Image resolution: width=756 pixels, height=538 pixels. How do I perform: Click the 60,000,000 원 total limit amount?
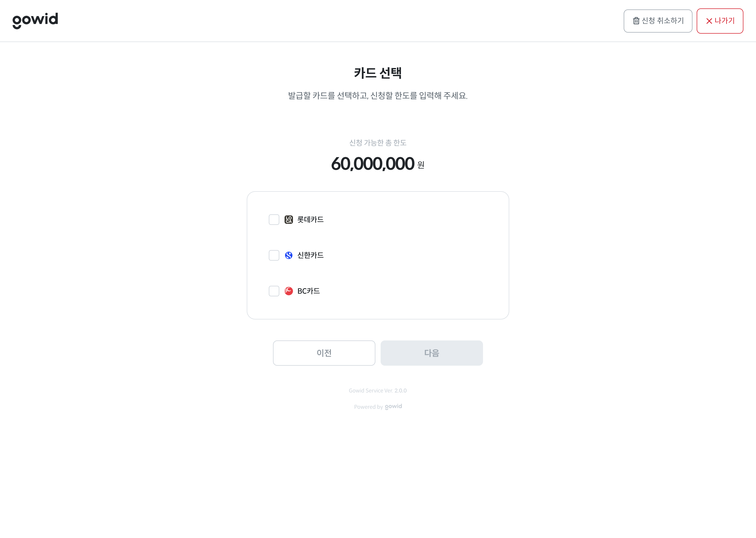(x=377, y=164)
